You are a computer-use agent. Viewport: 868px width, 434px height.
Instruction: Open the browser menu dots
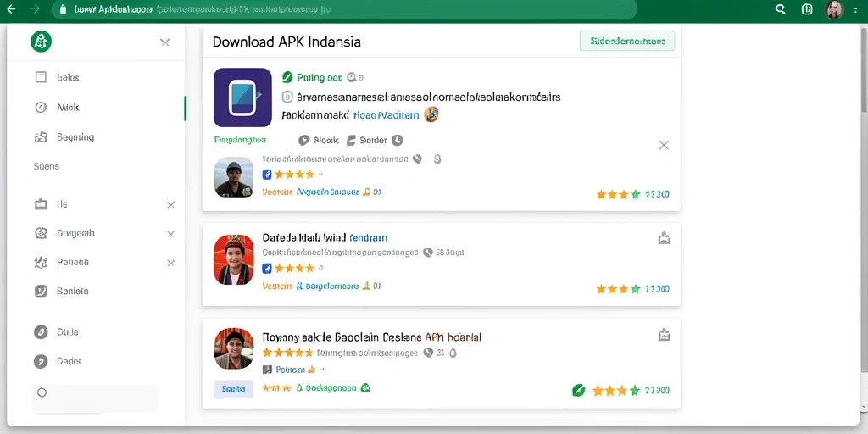coord(856,9)
